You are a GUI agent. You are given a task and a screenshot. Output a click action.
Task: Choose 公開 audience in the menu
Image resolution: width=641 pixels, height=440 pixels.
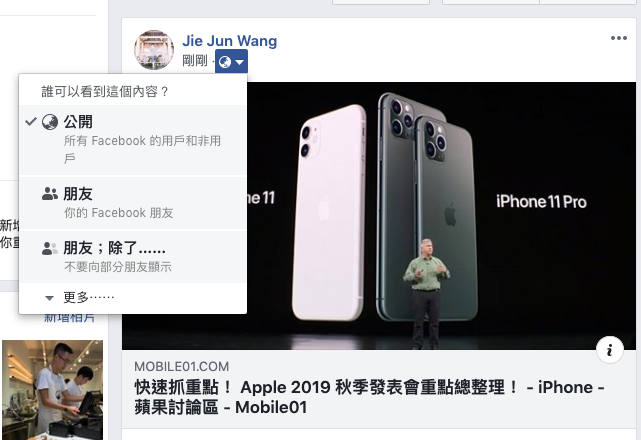[x=133, y=140]
